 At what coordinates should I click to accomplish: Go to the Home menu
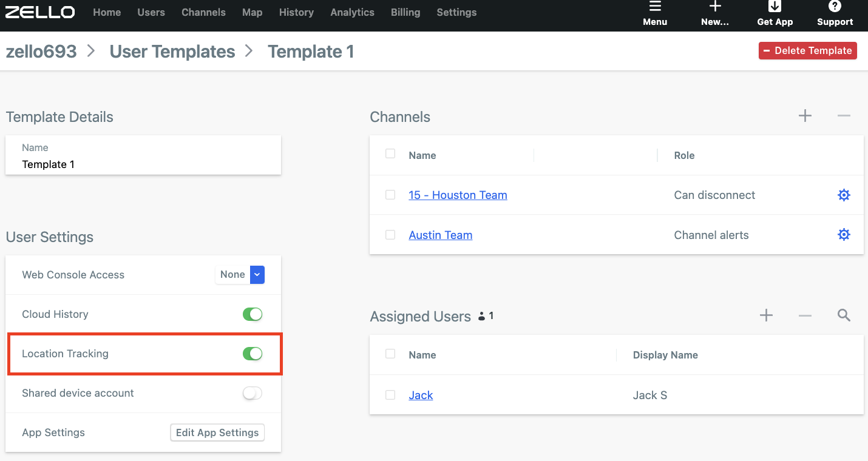point(107,12)
